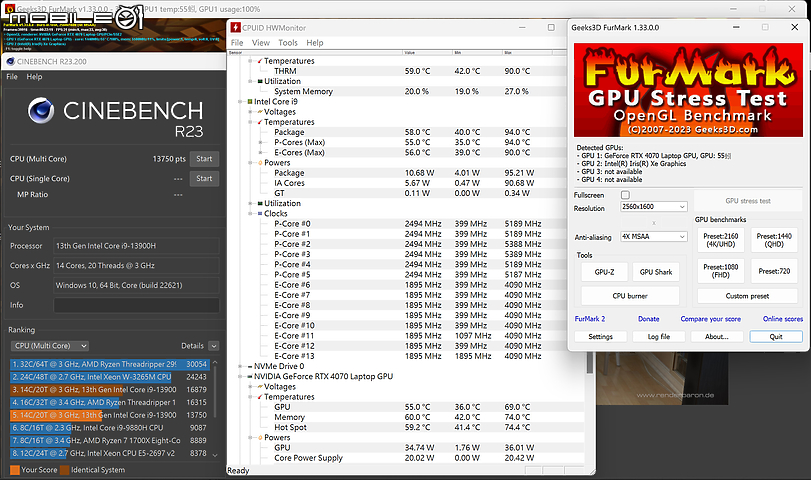Screen dimensions: 811x480
Task: Select ranking entry Intel Xeon W-3265M CPU
Action: click(x=109, y=377)
